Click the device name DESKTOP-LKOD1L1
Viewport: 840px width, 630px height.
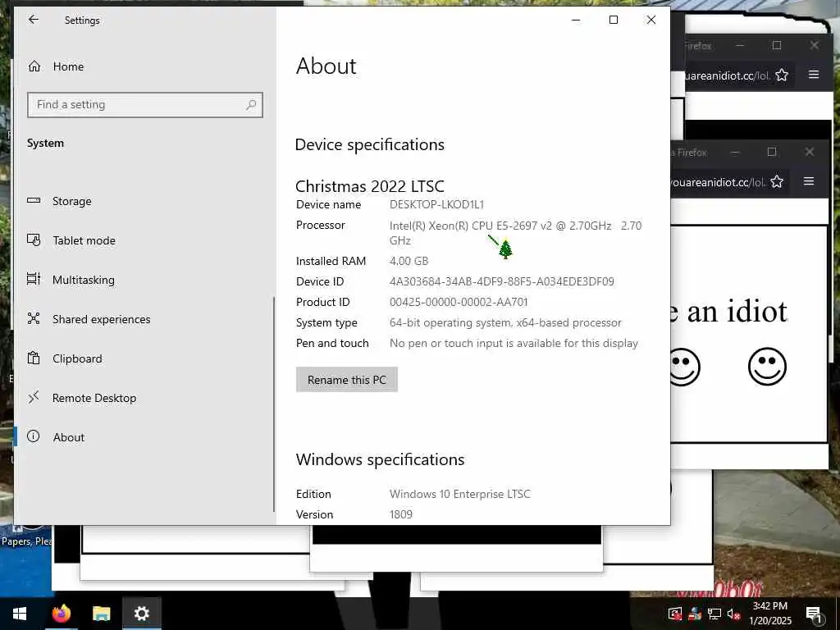coord(436,204)
